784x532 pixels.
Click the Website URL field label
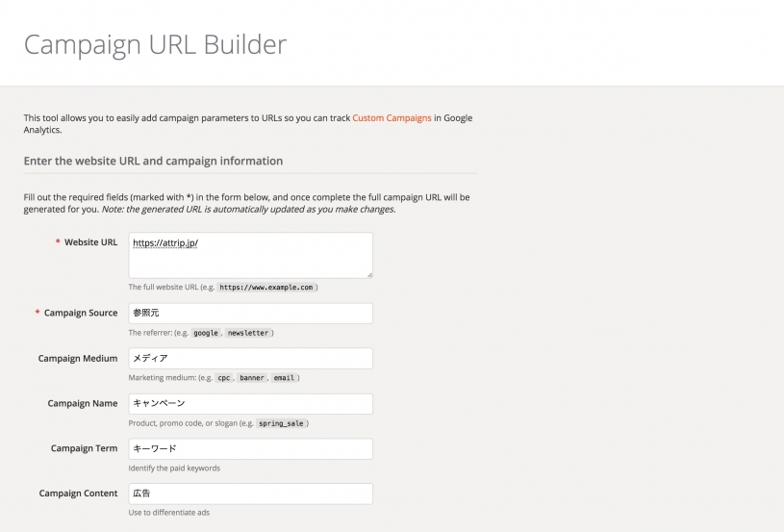[x=90, y=242]
